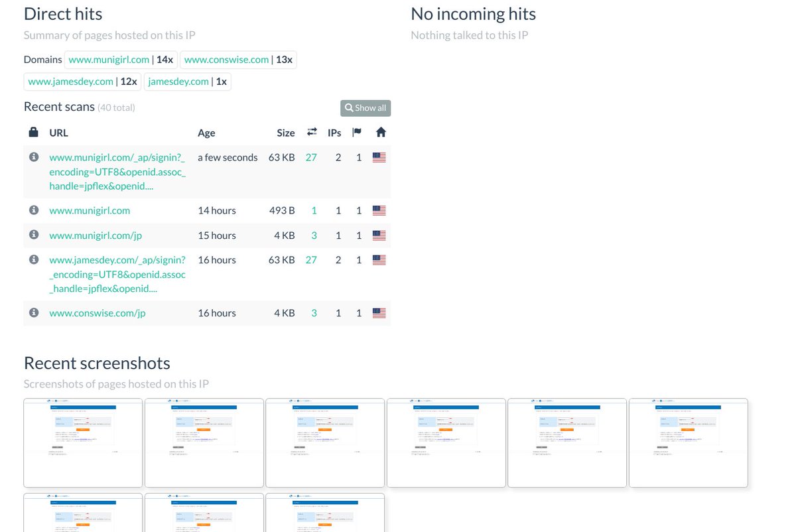Open first thumbnail in bottom screenshot row
The width and height of the screenshot is (796, 532).
[83, 513]
